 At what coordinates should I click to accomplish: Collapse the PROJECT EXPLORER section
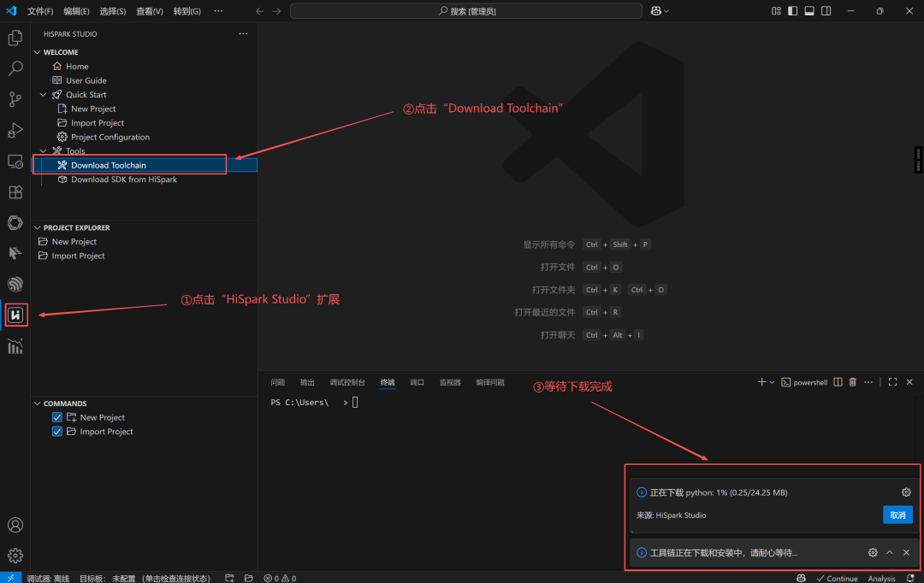(x=38, y=228)
